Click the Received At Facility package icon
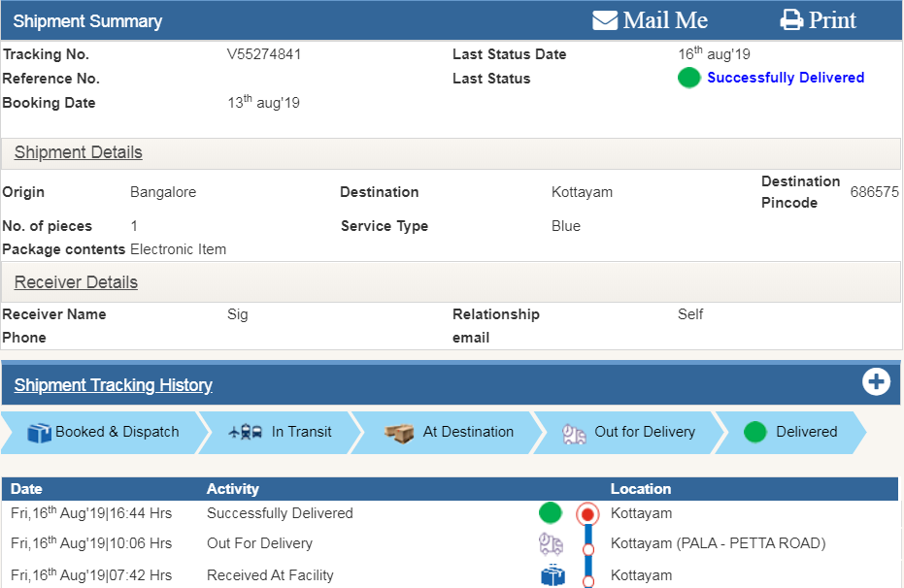 tap(552, 575)
